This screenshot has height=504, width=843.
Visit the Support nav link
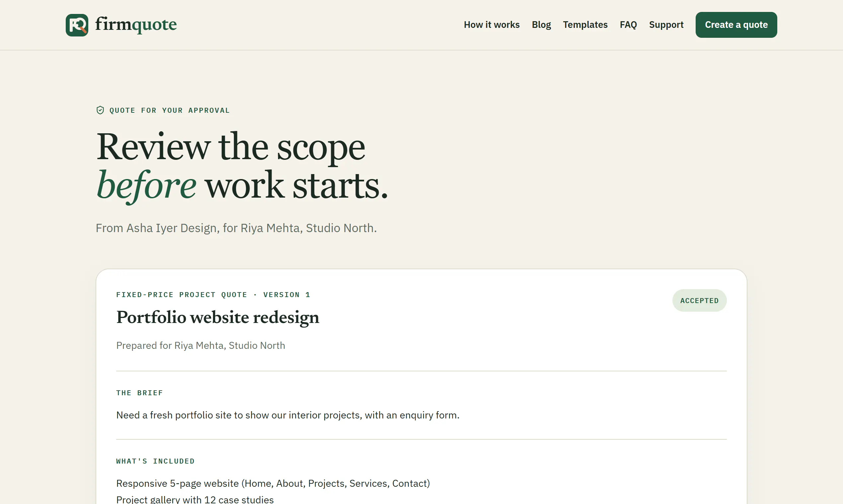(x=666, y=25)
